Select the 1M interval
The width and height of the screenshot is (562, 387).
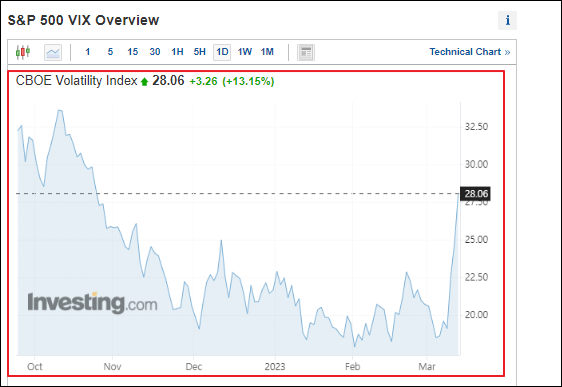(267, 52)
